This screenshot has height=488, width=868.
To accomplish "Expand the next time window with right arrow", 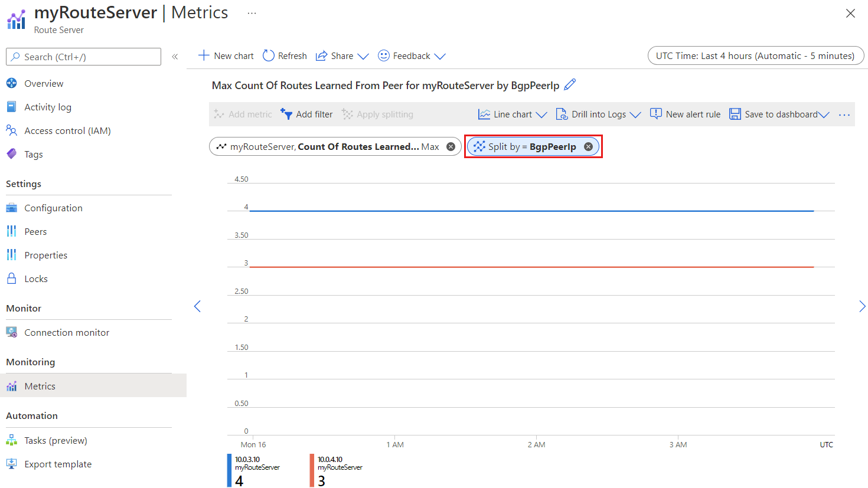I will (862, 306).
